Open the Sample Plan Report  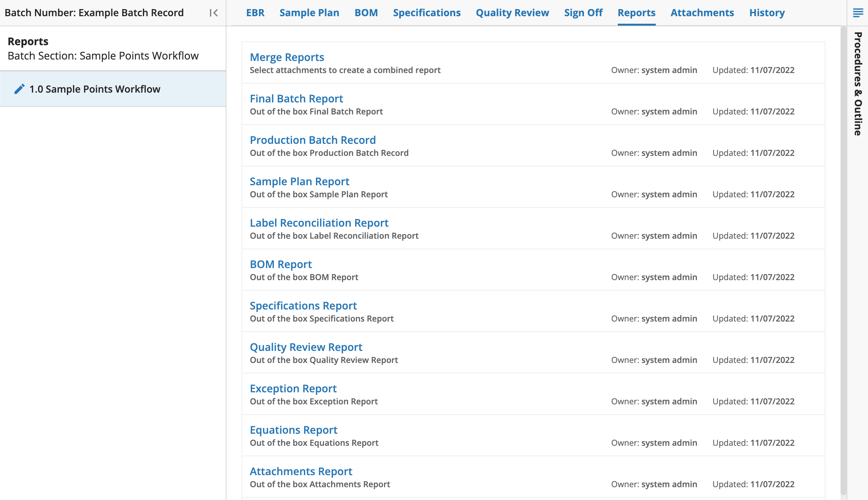click(299, 181)
